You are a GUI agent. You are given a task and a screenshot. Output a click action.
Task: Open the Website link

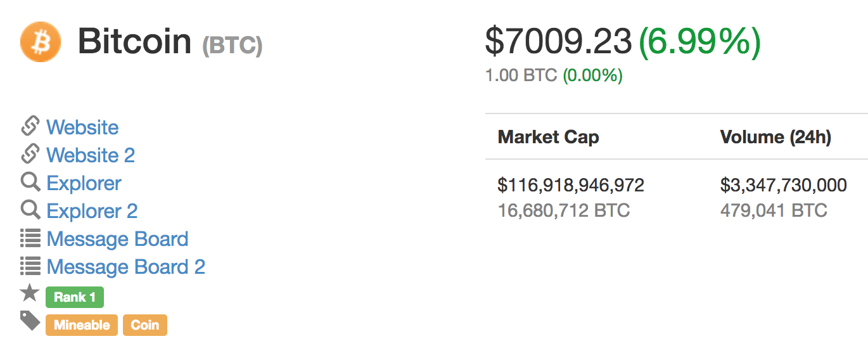click(82, 127)
